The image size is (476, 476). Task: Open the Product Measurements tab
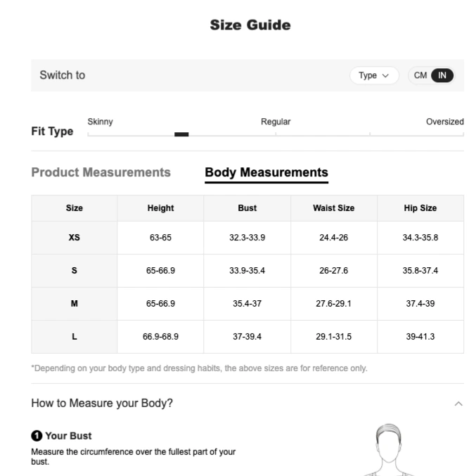101,172
